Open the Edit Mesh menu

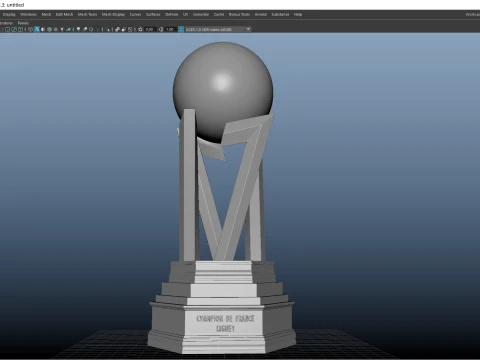[64, 14]
